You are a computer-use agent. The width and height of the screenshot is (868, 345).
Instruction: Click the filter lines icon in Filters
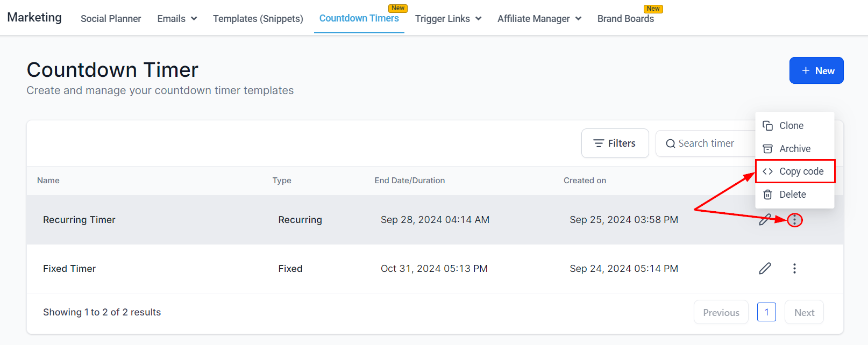click(598, 143)
